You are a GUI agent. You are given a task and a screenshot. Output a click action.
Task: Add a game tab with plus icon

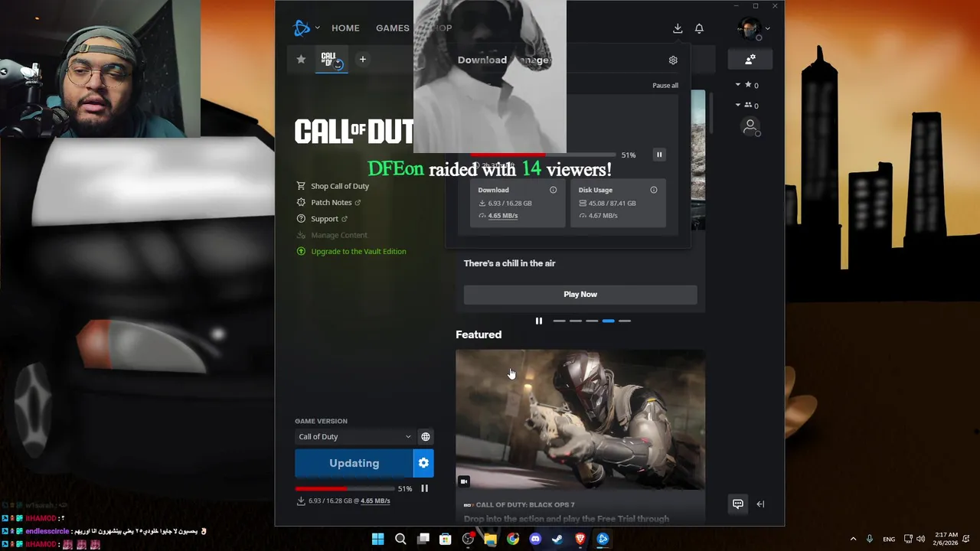click(x=363, y=59)
